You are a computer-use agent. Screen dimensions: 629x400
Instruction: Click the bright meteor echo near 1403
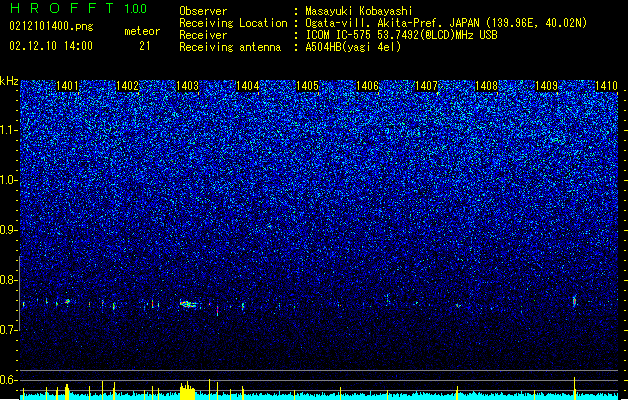188,305
